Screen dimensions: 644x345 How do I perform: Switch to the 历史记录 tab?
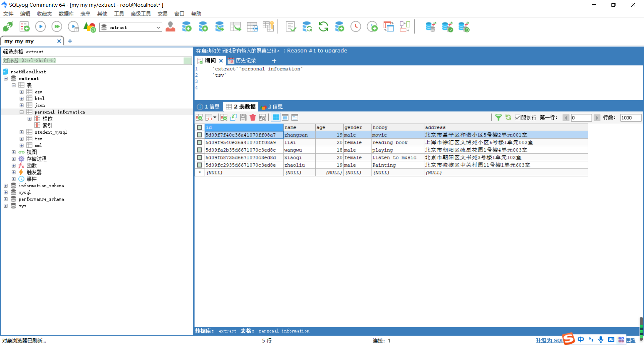242,61
